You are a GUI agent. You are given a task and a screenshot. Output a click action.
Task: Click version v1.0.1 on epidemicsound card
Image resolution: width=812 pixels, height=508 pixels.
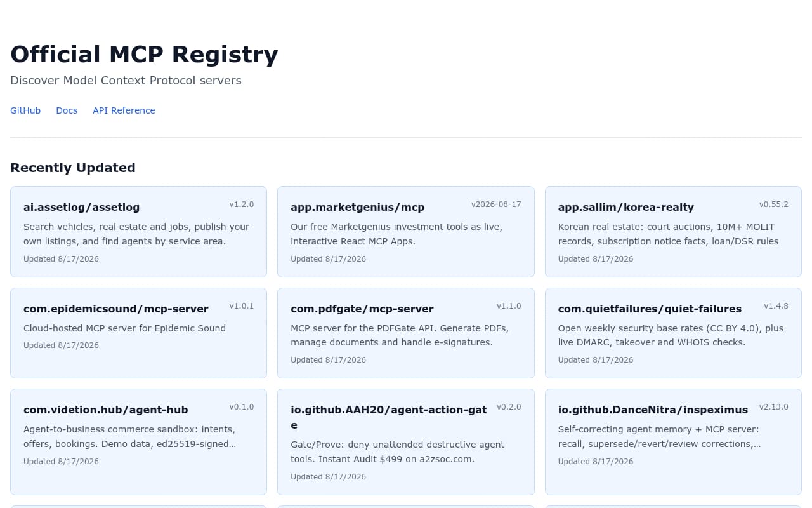(x=242, y=306)
